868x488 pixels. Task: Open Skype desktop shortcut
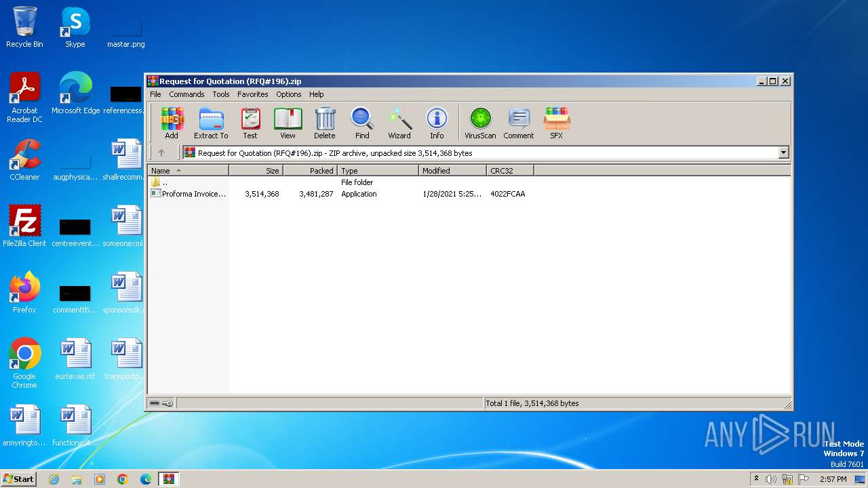pyautogui.click(x=75, y=27)
